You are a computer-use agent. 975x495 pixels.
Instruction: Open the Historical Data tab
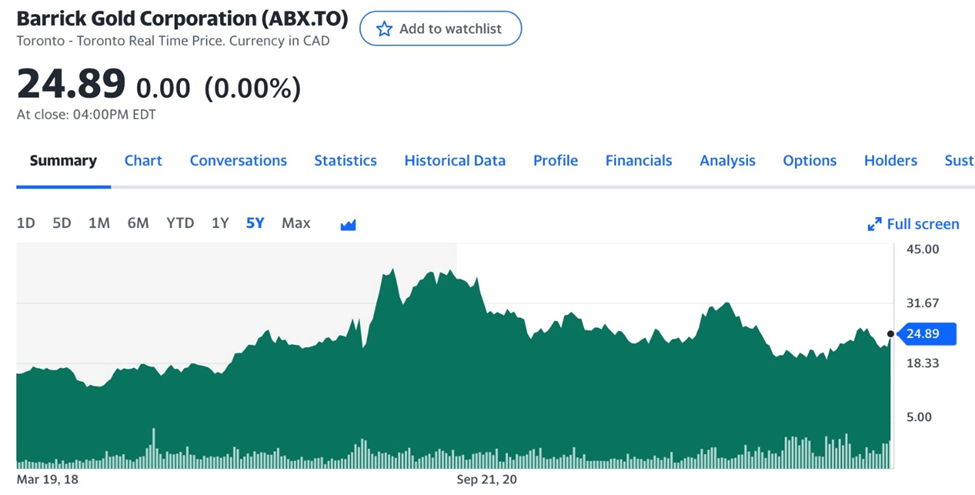455,160
